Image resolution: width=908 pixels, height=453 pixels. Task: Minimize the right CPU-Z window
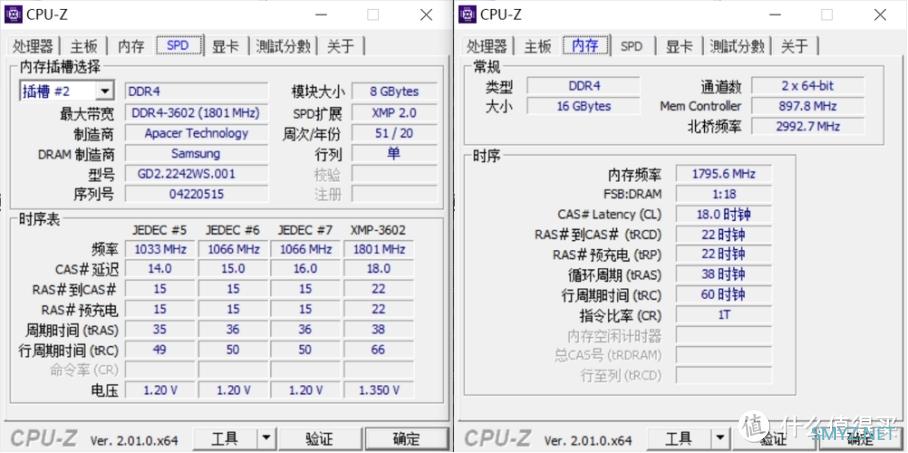click(x=774, y=15)
